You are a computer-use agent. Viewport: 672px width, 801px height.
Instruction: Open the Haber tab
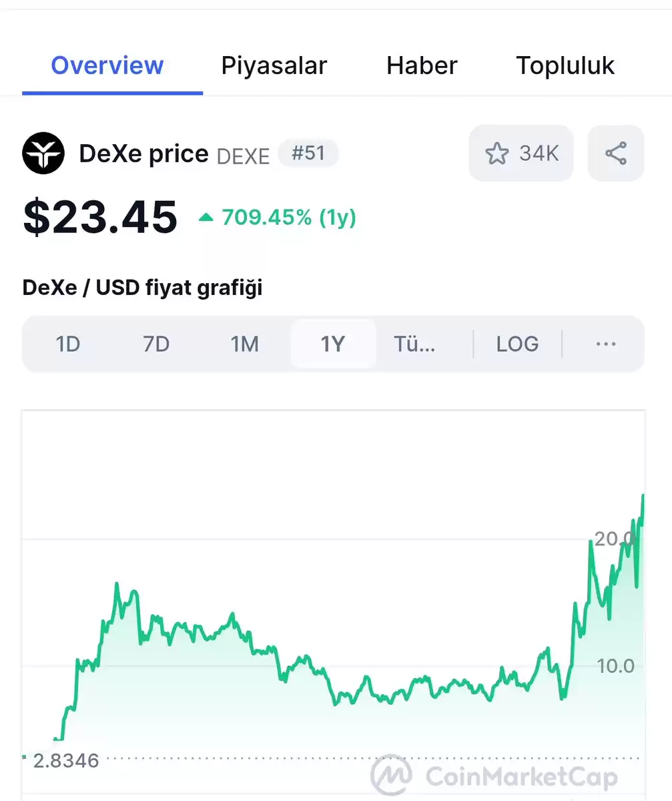coord(422,65)
